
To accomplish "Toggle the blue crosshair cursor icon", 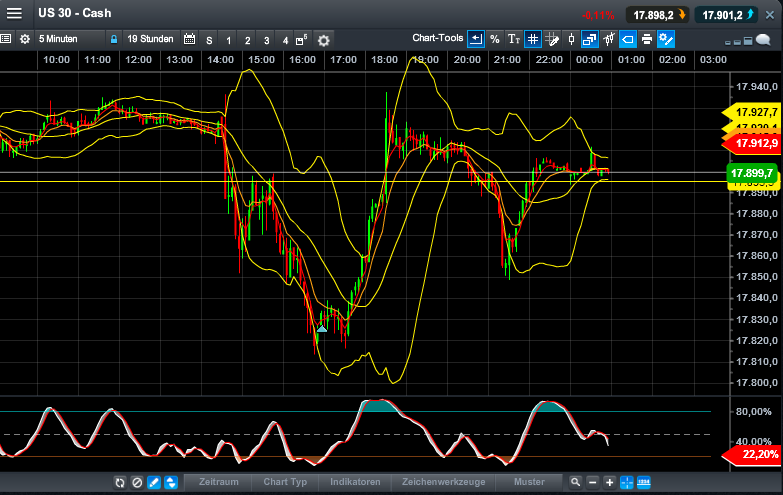I will coord(626,483).
